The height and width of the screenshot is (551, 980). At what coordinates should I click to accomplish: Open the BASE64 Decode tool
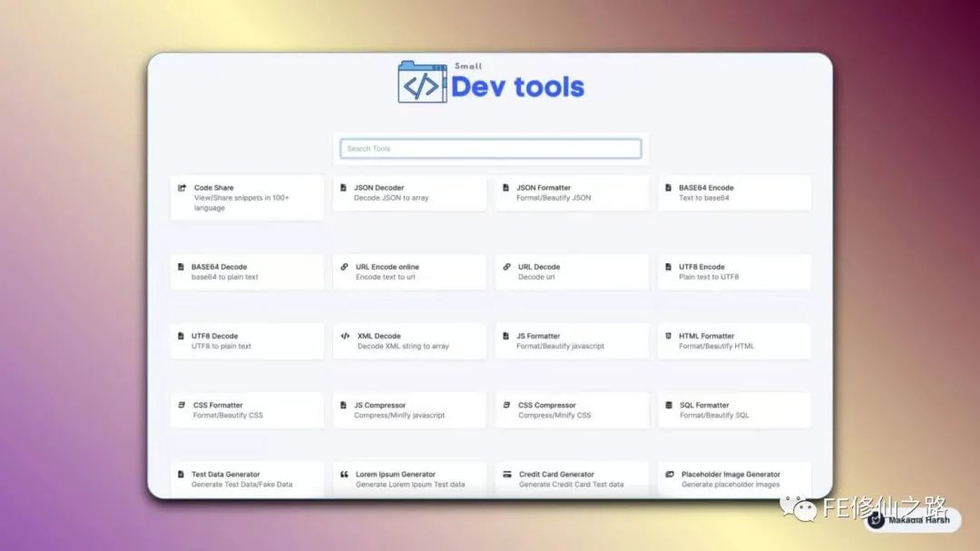coord(246,271)
